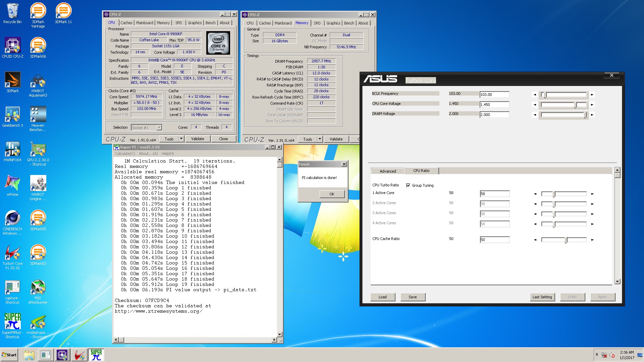Launch HWBOT Aquamark3 shortcut
The width and height of the screenshot is (644, 362).
(x=38, y=84)
